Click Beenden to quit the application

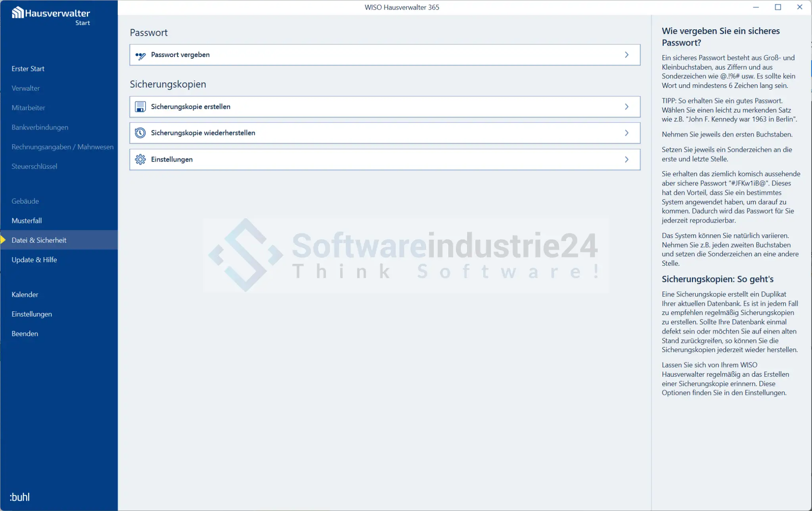(x=25, y=334)
